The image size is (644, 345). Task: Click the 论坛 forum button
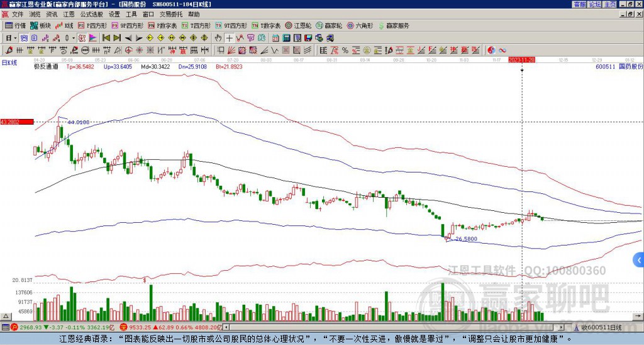coord(595,4)
